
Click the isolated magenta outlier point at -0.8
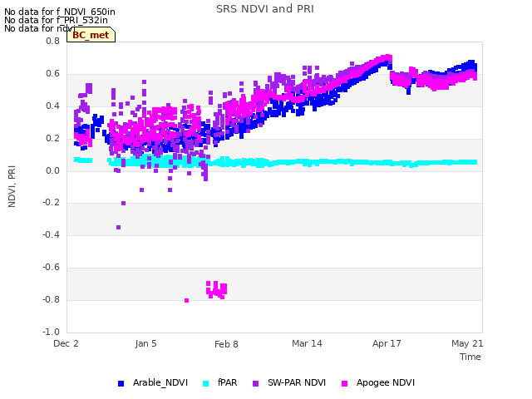tap(186, 300)
